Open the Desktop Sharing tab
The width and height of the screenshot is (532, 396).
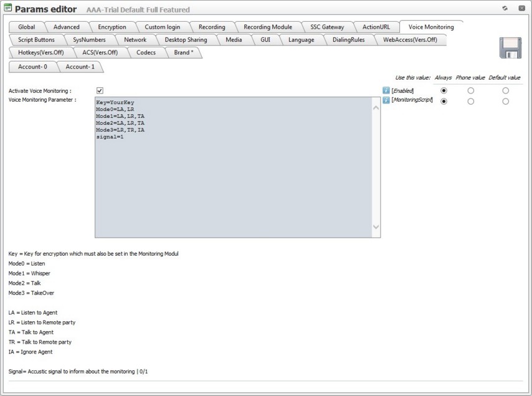(x=186, y=39)
